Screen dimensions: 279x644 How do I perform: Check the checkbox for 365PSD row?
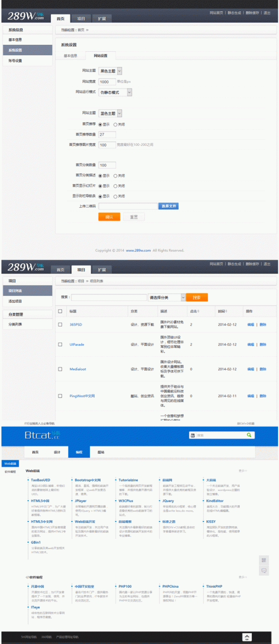[60, 325]
